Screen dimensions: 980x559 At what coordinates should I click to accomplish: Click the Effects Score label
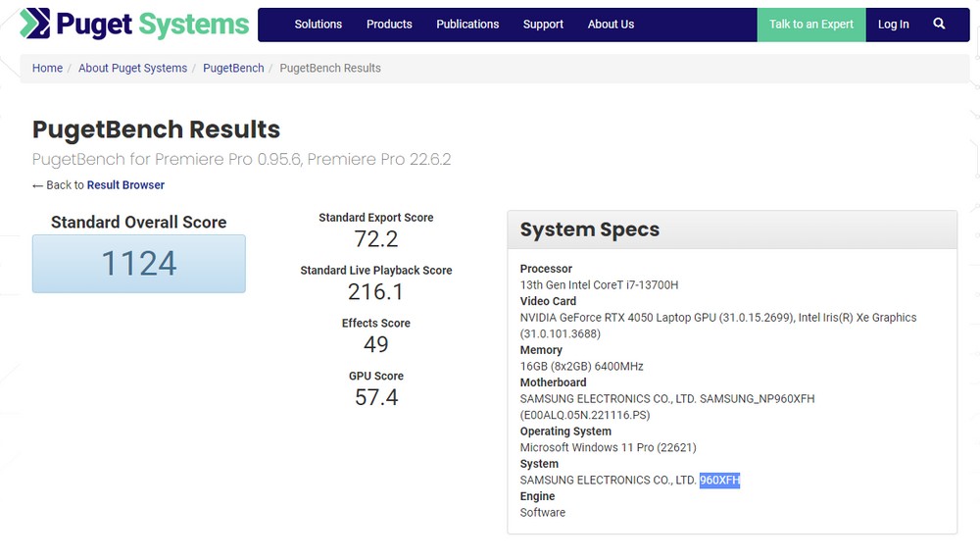coord(375,324)
